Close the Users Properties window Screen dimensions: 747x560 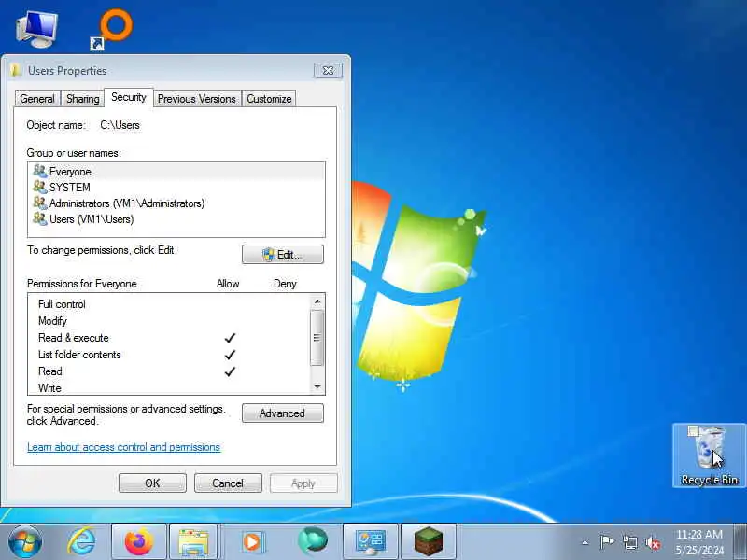click(328, 71)
